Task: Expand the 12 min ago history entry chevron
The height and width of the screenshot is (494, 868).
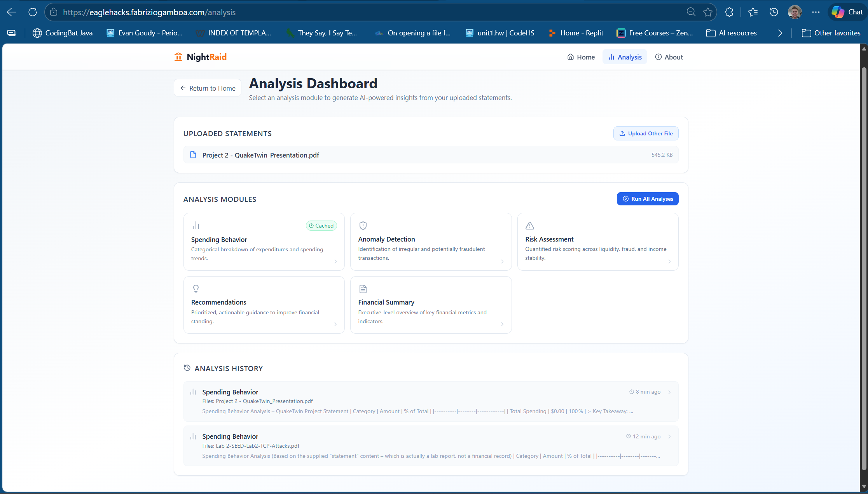Action: pos(669,436)
